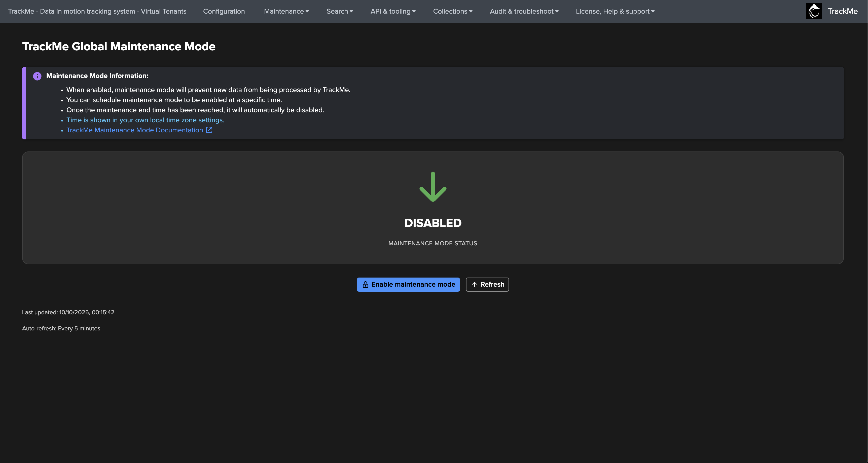The image size is (868, 463).
Task: Open TrackMe Maintenance Mode Documentation link
Action: [134, 130]
